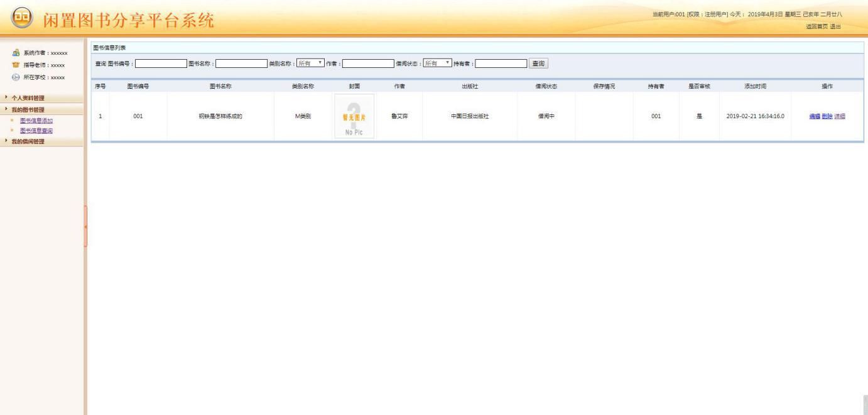This screenshot has height=415, width=868.
Task: Click the author cell 鲁艾弈
Action: [x=399, y=116]
